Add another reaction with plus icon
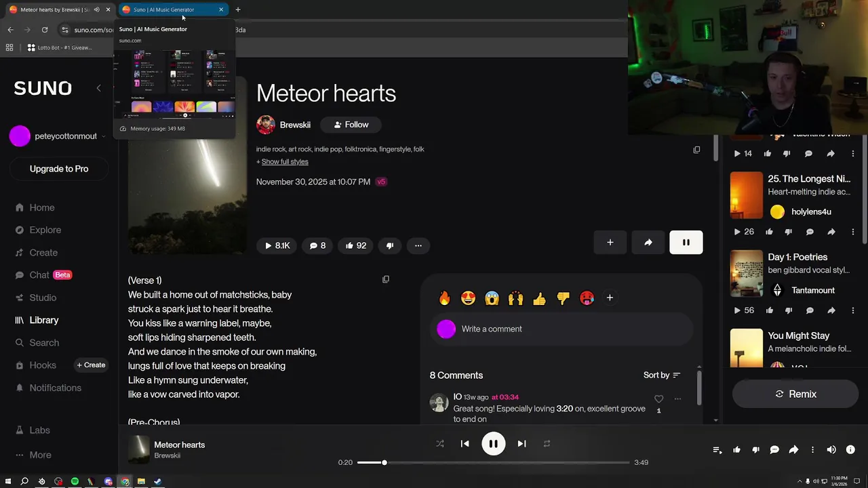868x488 pixels. coord(610,298)
